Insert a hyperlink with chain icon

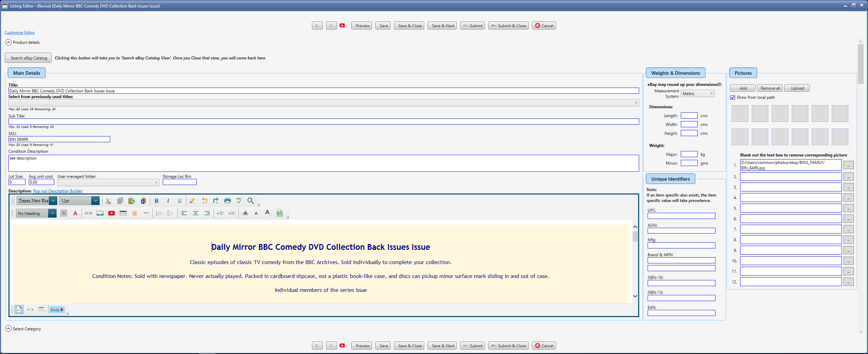pos(88,213)
